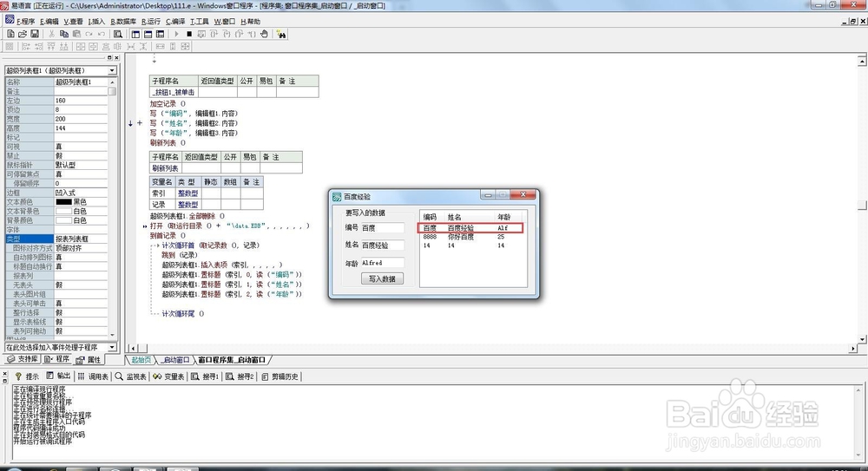The image size is (868, 471).
Task: Open the I.插入 menu
Action: pos(96,22)
